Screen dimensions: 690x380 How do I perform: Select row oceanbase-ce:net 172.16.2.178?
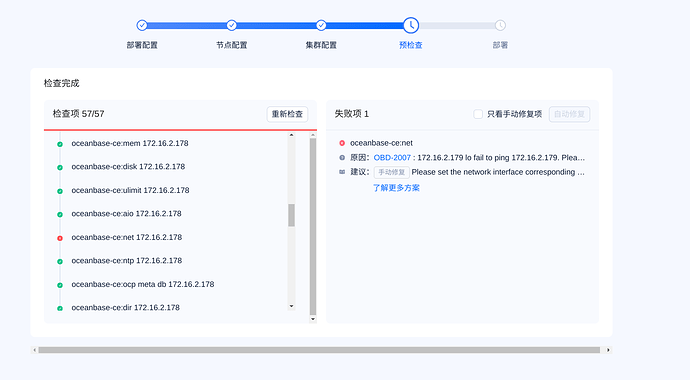pyautogui.click(x=127, y=238)
